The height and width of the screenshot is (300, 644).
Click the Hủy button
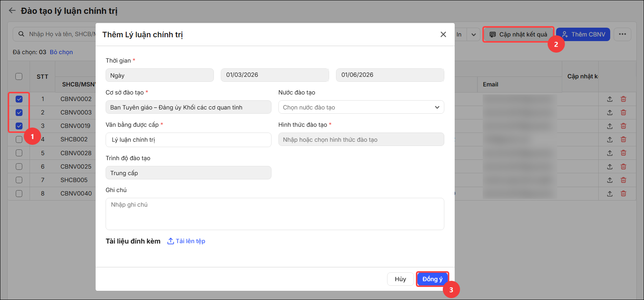click(x=400, y=279)
